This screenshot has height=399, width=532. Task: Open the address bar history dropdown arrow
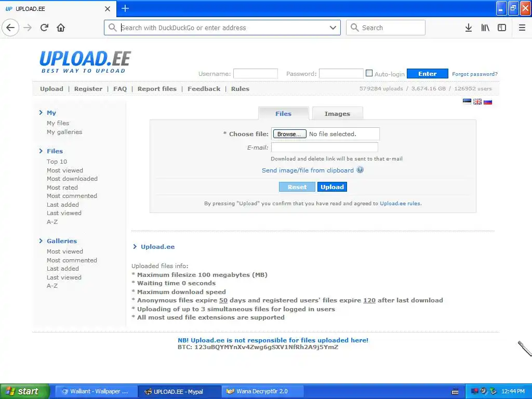333,28
